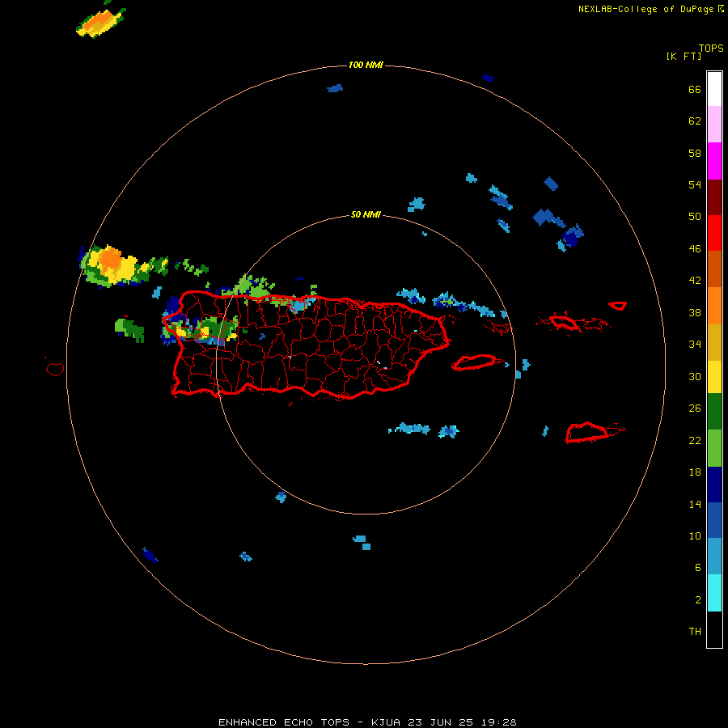
Task: Click the Vieques island outline east of Puerto Rico
Action: point(474,362)
